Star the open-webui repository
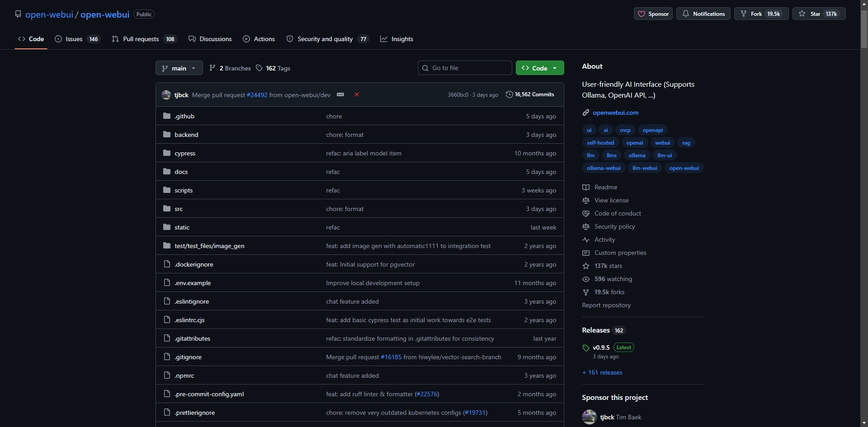868x427 pixels. pyautogui.click(x=819, y=14)
